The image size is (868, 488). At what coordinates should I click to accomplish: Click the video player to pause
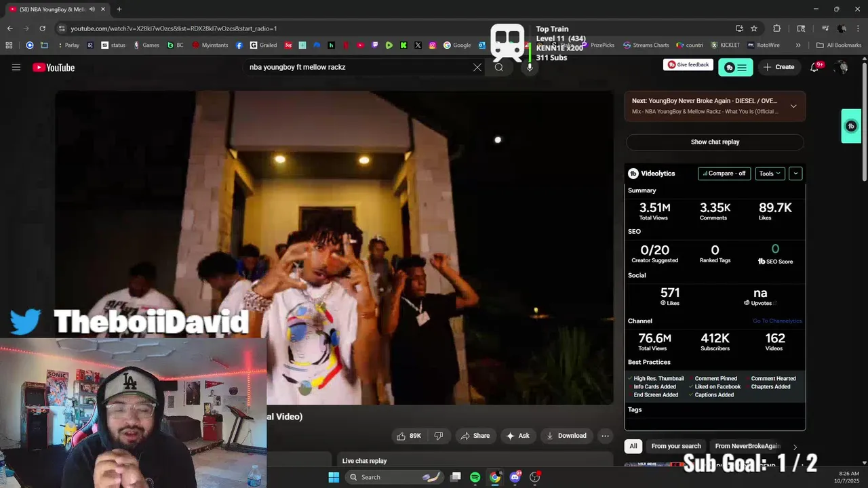click(x=334, y=247)
